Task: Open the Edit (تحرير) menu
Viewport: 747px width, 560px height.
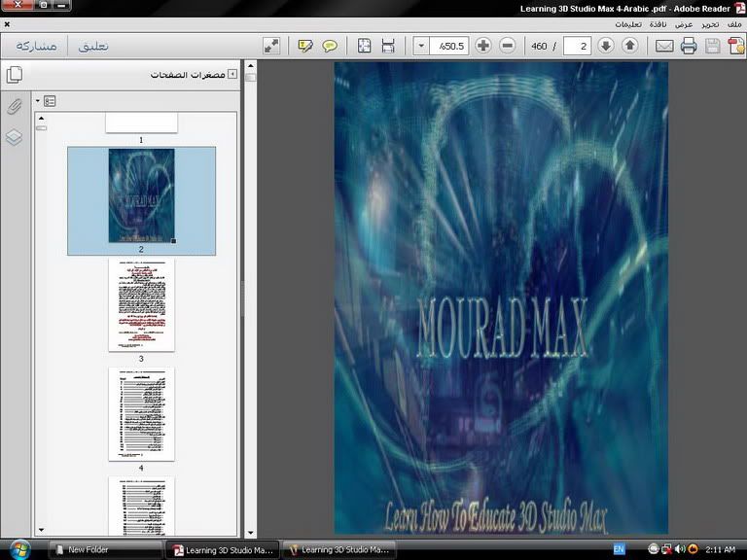Action: 710,24
